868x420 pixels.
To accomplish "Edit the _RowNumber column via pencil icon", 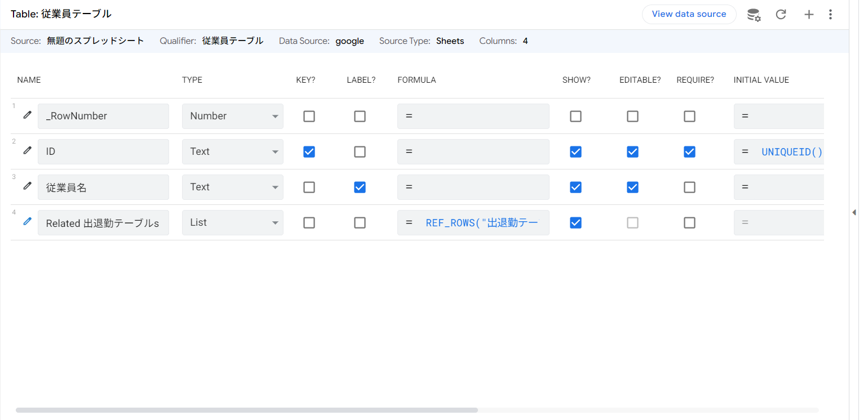I will pos(27,115).
